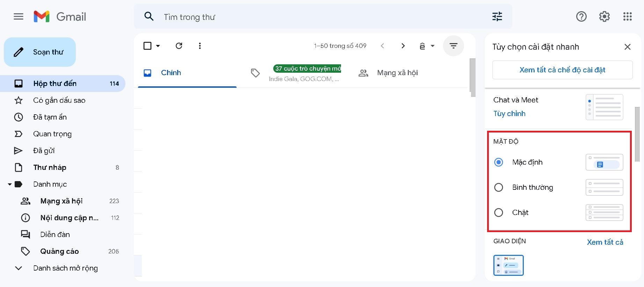Click the input tools keyboard icon

point(422,46)
